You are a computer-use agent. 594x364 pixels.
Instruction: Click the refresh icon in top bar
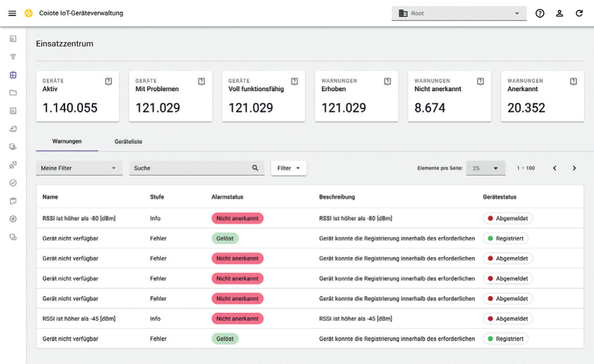click(579, 13)
